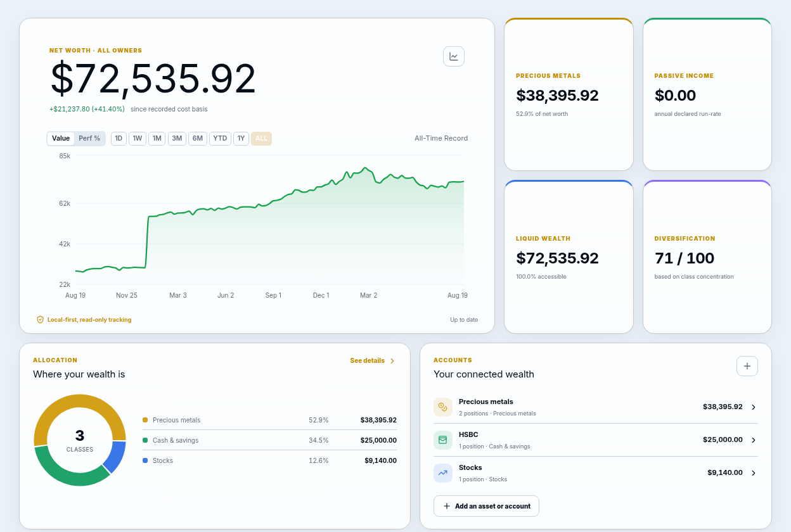Select the 3M time range
This screenshot has width=791, height=532.
[177, 138]
